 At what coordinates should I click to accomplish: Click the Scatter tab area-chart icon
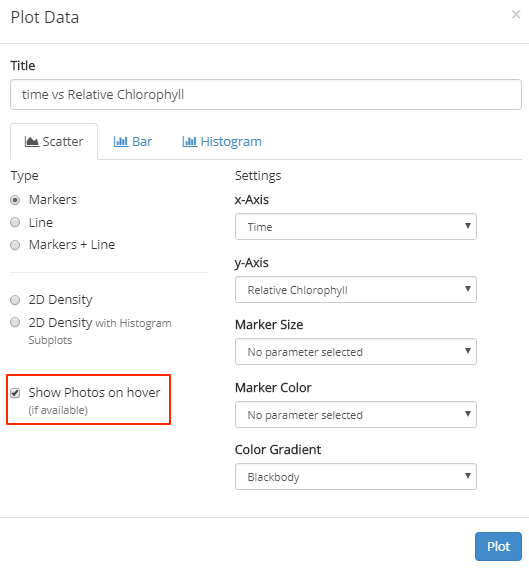click(32, 141)
